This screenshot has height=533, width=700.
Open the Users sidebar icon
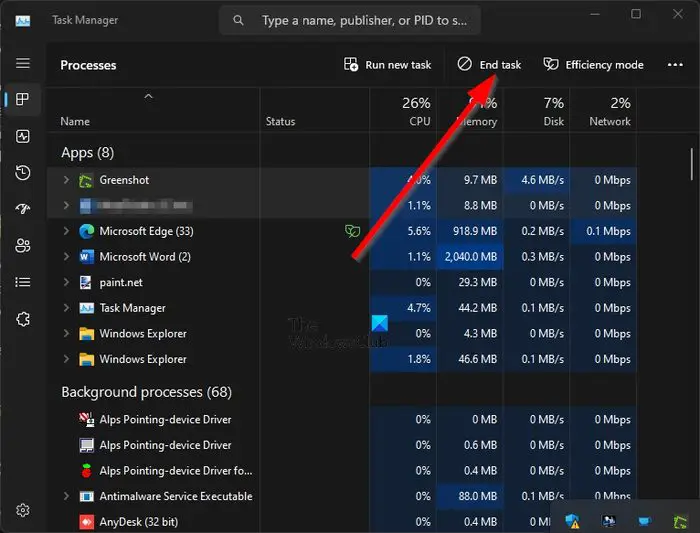[23, 246]
